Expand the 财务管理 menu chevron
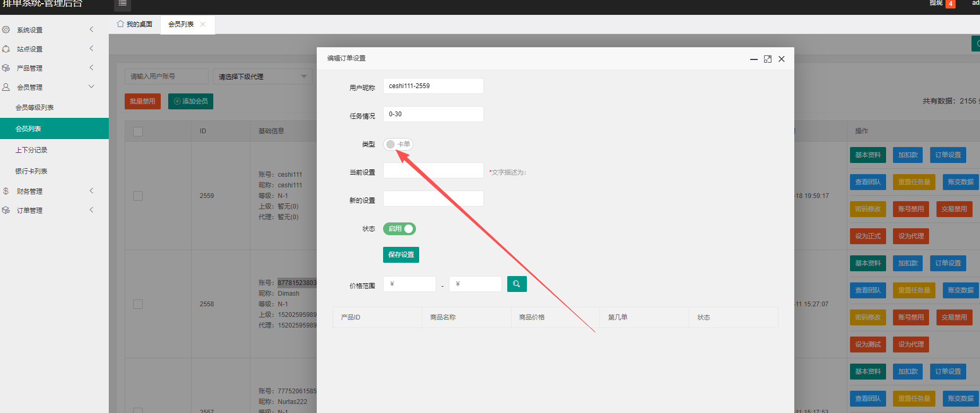Screen dimensions: 980x413 (91, 191)
